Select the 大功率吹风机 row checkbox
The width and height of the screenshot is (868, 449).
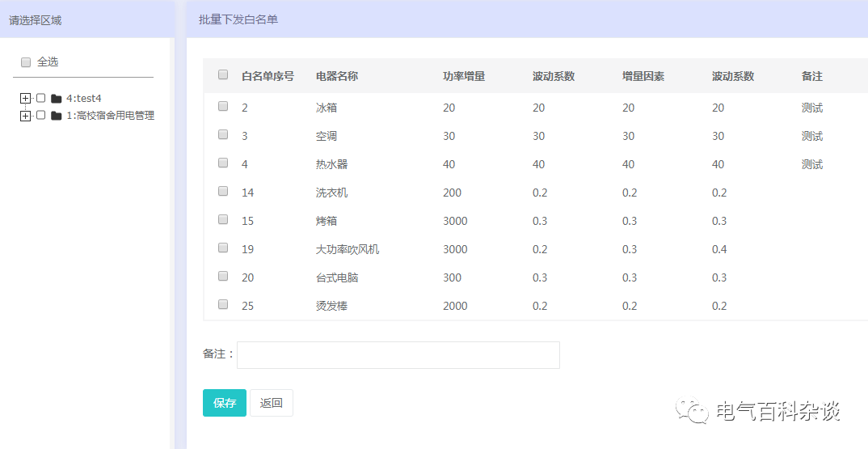tap(223, 248)
